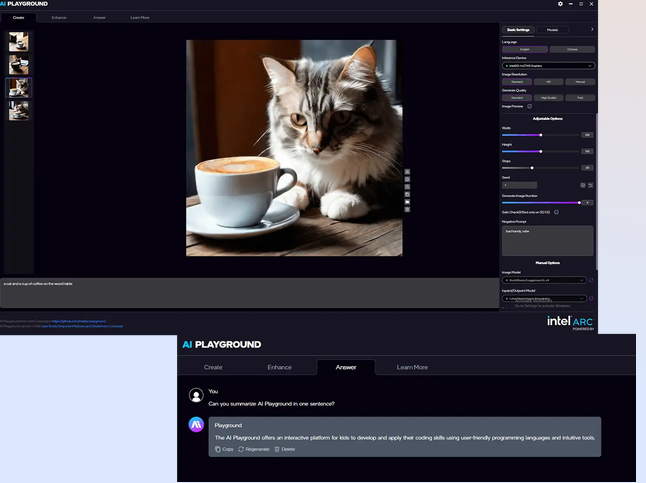Screen dimensions: 646x483
Task: Click the prompt text box for image generation
Action: [250, 293]
